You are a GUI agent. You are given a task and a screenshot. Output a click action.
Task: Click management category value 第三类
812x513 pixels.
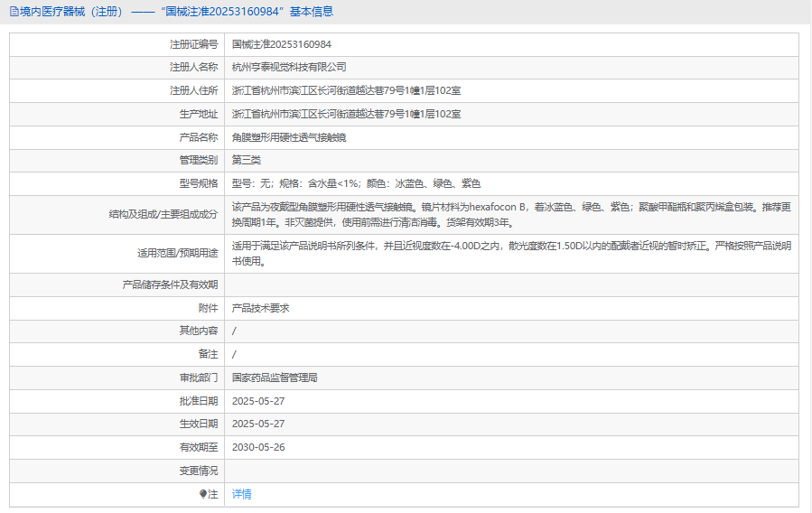click(x=247, y=160)
